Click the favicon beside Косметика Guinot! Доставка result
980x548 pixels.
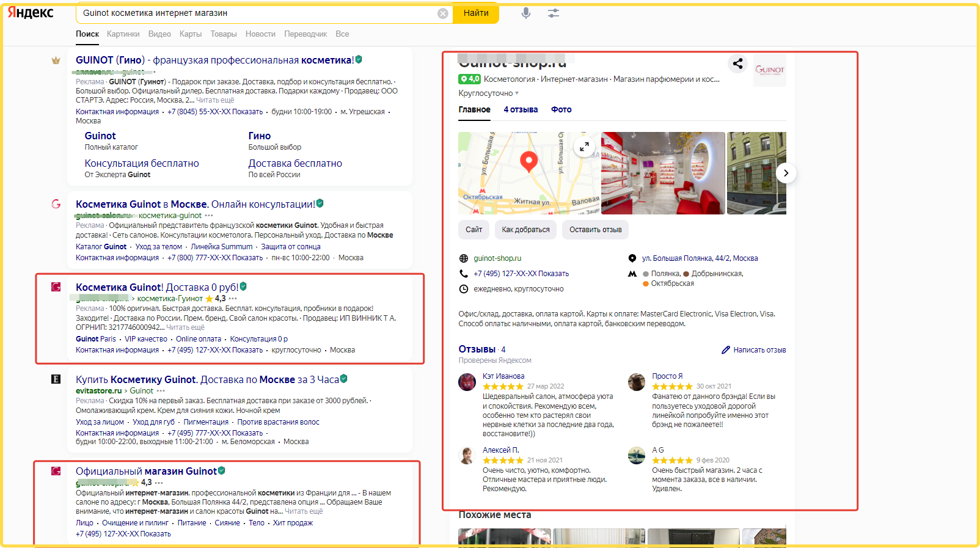point(56,287)
